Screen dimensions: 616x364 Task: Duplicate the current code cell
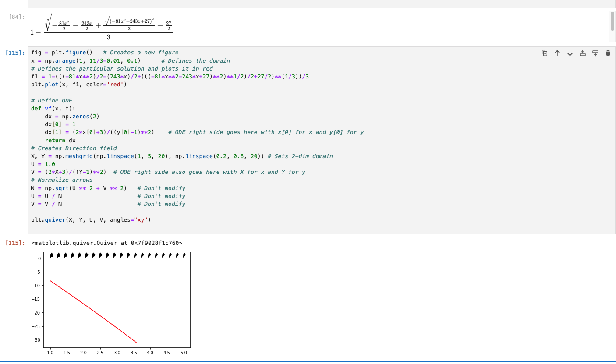pos(544,53)
